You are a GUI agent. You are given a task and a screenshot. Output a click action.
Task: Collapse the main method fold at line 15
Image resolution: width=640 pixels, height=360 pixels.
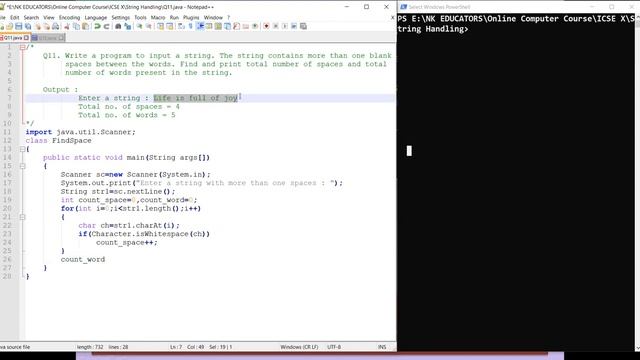22,166
